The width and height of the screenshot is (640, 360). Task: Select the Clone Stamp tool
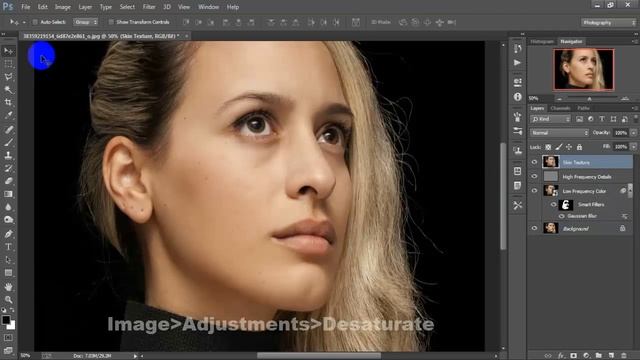click(x=8, y=155)
